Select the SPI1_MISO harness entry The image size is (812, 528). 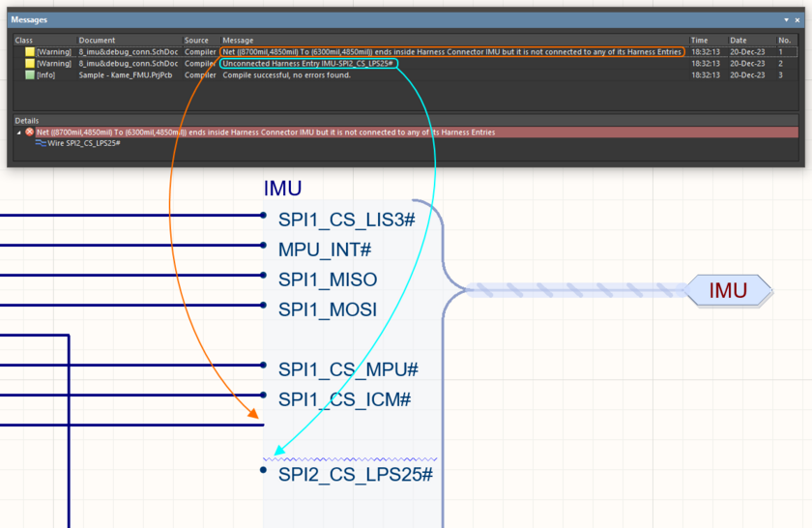pos(328,279)
